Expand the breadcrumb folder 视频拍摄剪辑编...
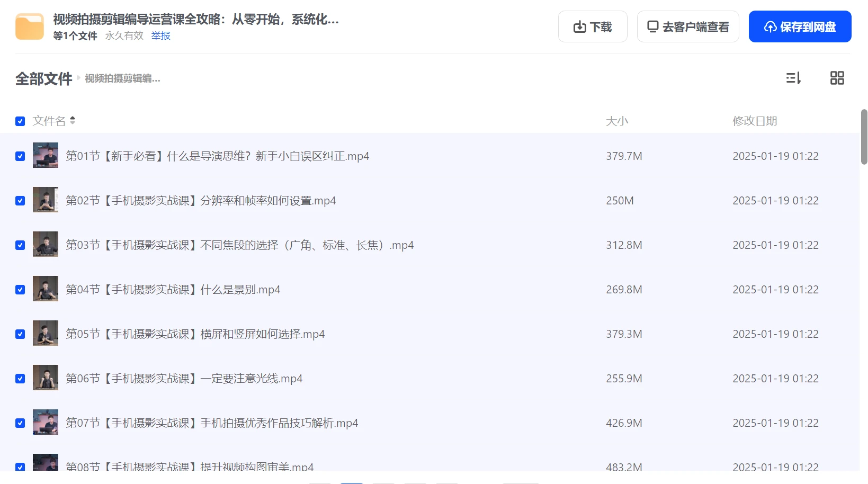The image size is (868, 484). 122,78
